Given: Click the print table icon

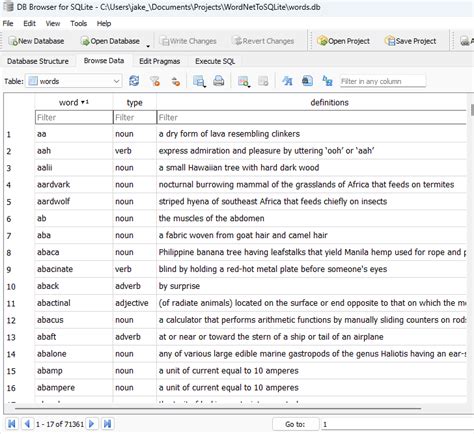Looking at the screenshot, I should pos(219,81).
